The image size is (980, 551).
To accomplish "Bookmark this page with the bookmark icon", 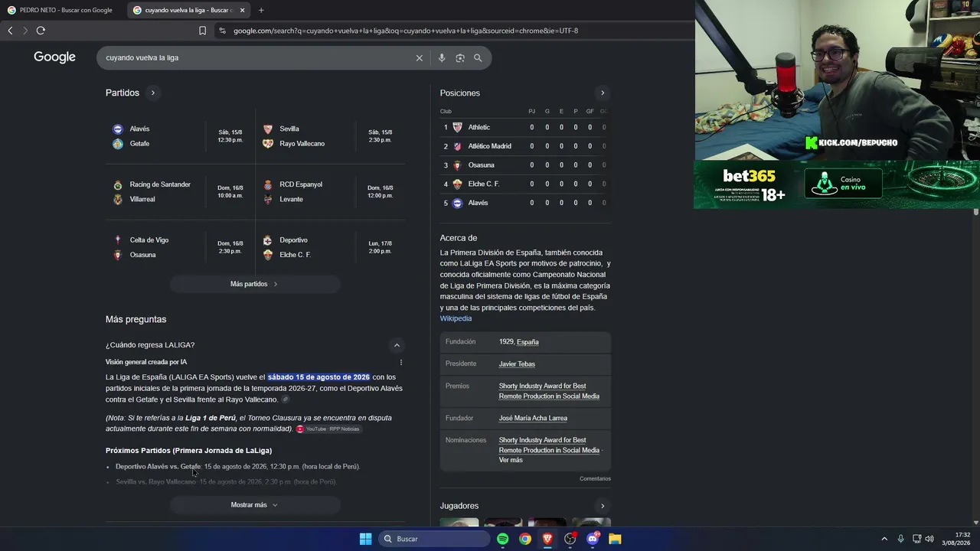I will coord(202,31).
